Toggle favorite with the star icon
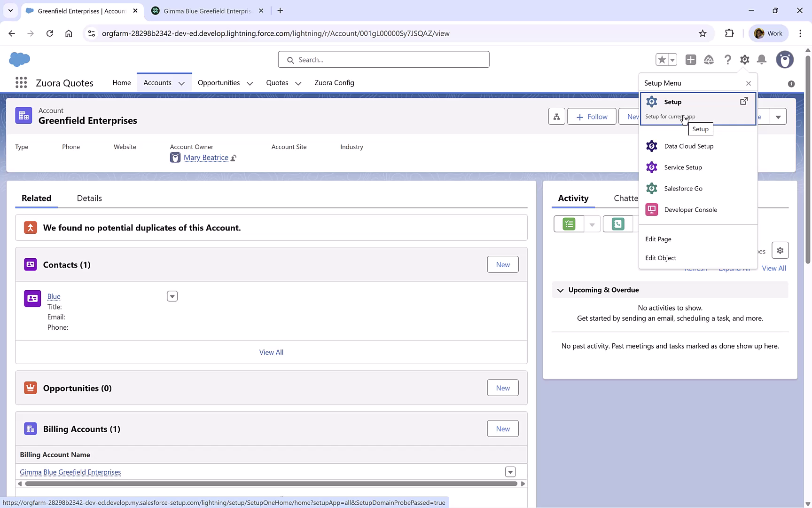812x508 pixels. click(662, 59)
